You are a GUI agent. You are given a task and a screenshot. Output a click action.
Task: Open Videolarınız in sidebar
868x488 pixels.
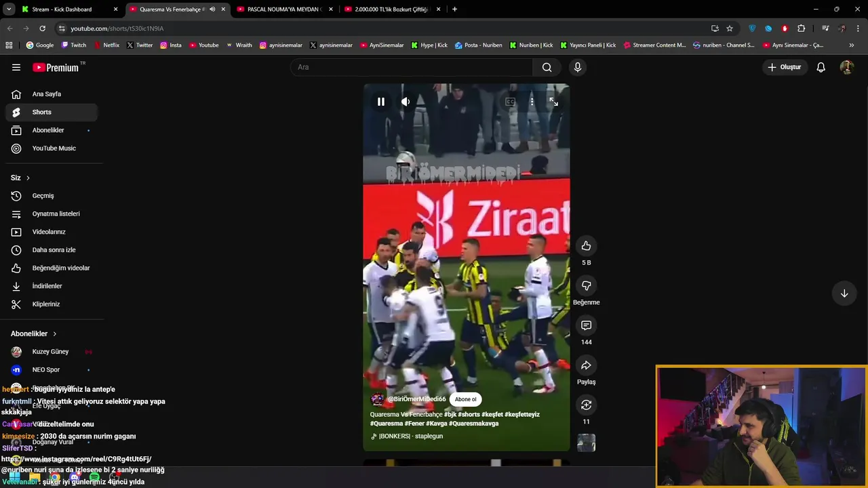[52, 232]
